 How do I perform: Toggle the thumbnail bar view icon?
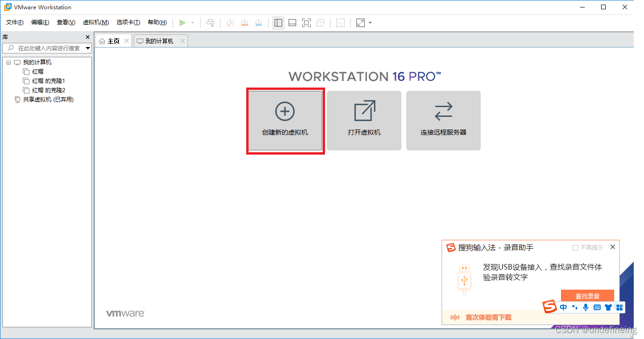[292, 23]
